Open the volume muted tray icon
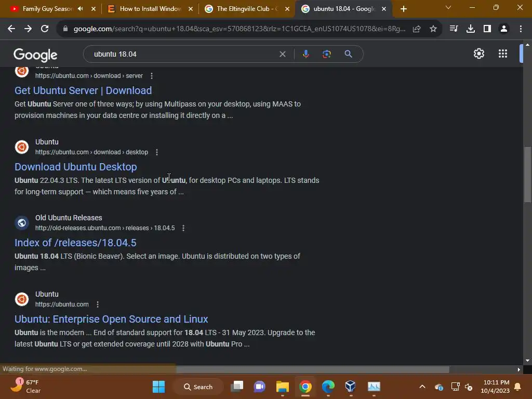This screenshot has height=399, width=532. [x=469, y=387]
